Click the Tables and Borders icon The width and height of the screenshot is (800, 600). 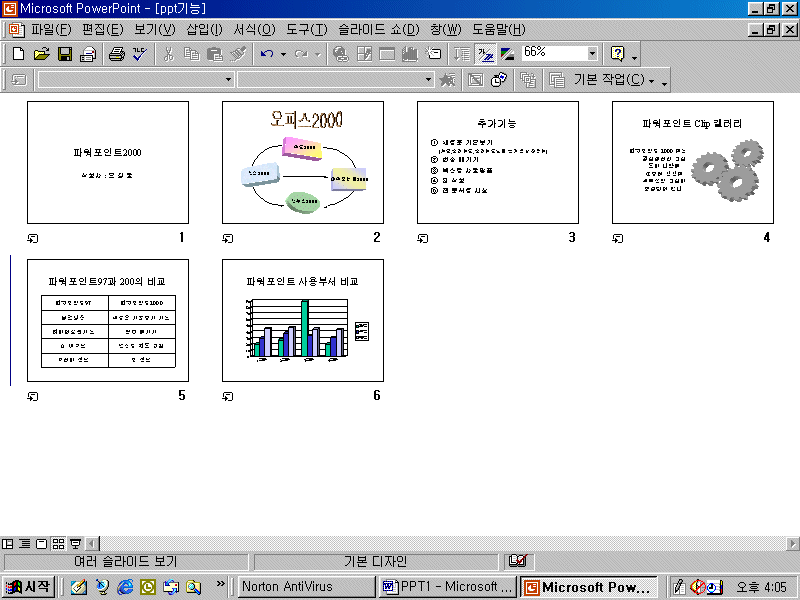click(364, 54)
